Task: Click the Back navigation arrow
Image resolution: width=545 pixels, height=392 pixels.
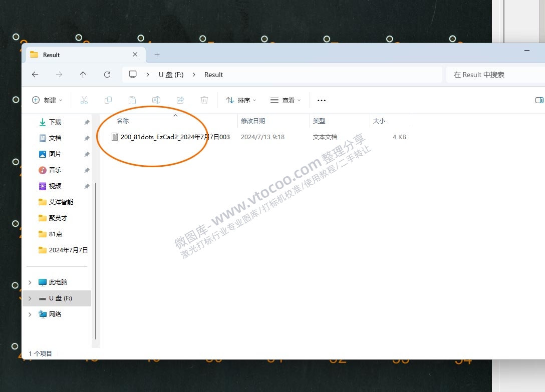Action: (35, 75)
